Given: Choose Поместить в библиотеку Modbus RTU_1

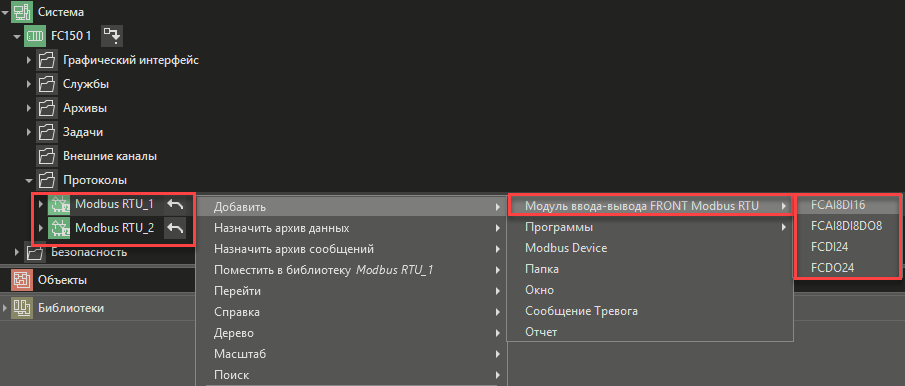Looking at the screenshot, I should [351, 270].
